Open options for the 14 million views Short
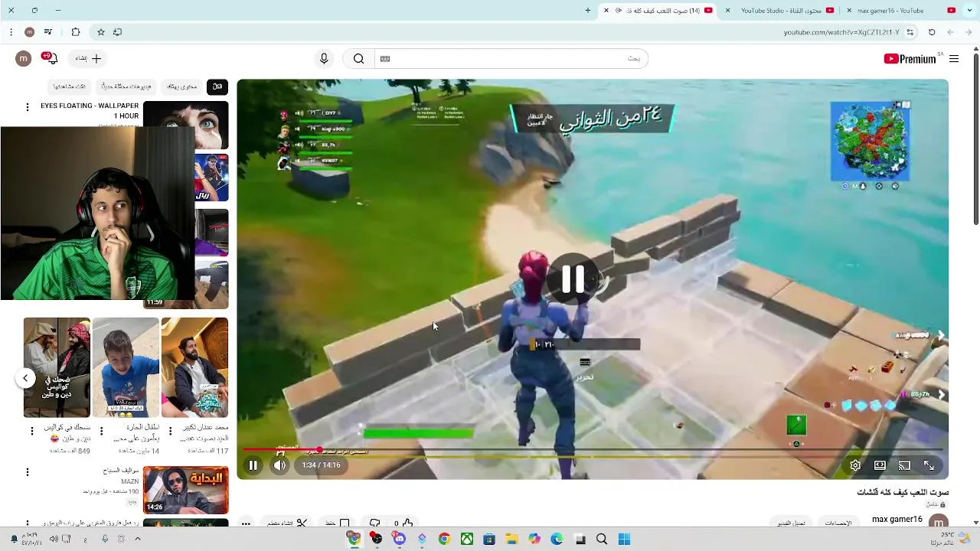Screen dimensions: 980x551 [x=103, y=432]
